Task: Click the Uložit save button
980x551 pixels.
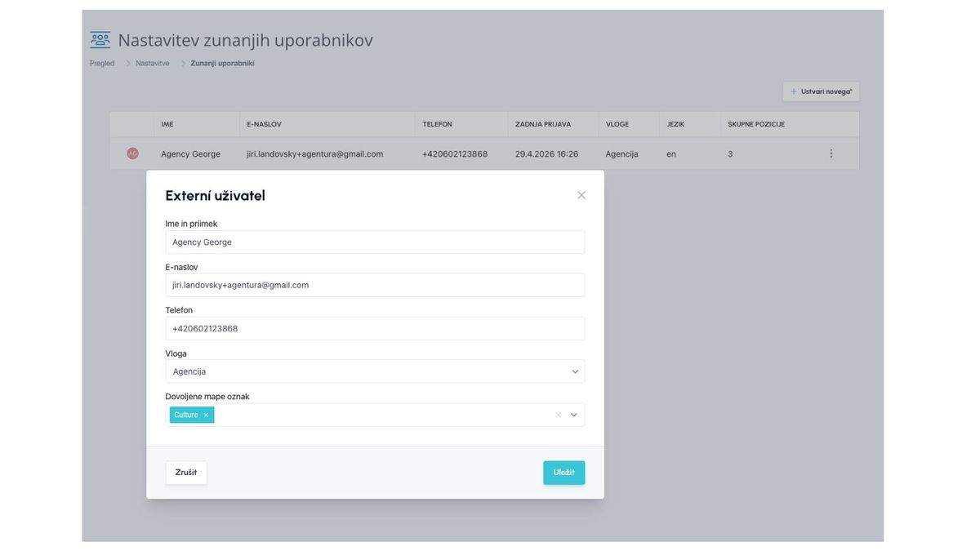Action: pyautogui.click(x=563, y=473)
